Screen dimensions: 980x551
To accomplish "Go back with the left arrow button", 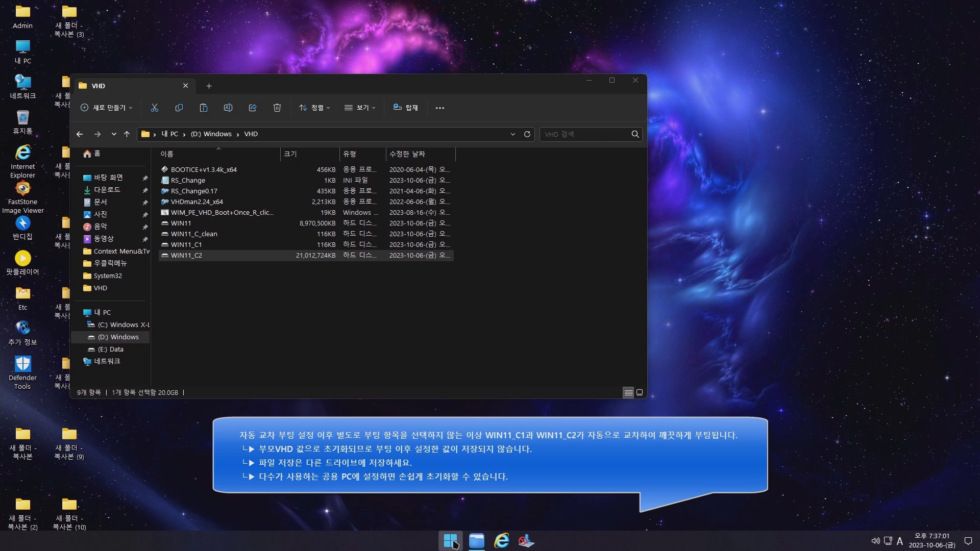I will click(80, 134).
